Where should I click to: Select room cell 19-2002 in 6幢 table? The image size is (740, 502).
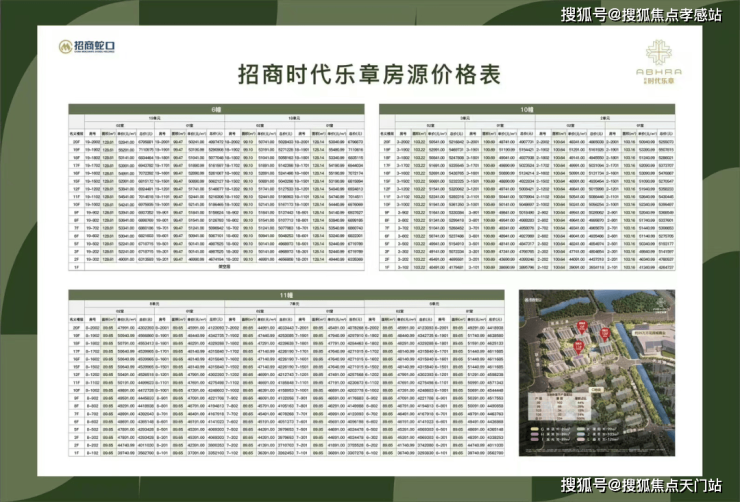pyautogui.click(x=92, y=142)
